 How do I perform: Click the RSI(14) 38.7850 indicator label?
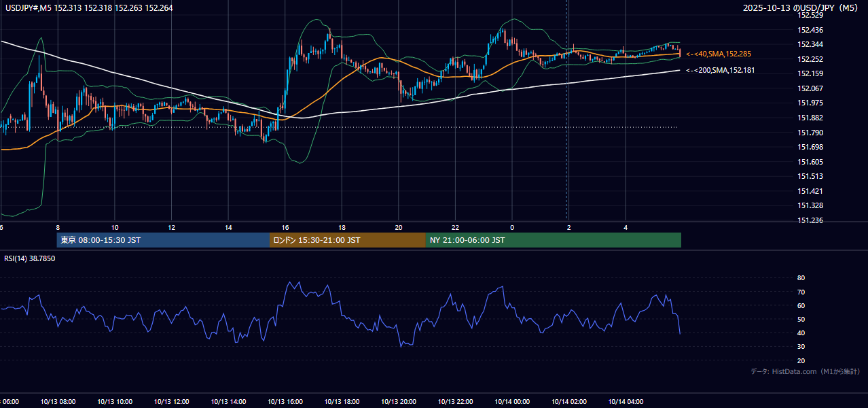point(30,258)
